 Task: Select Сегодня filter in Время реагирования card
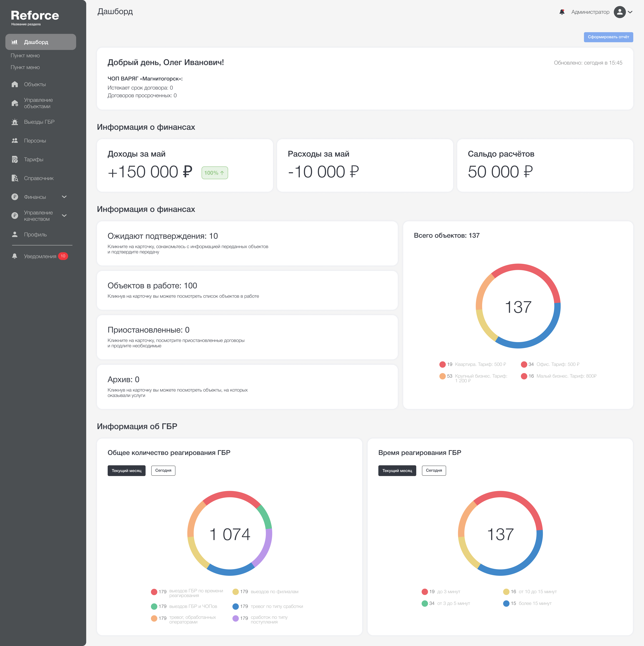pyautogui.click(x=434, y=471)
